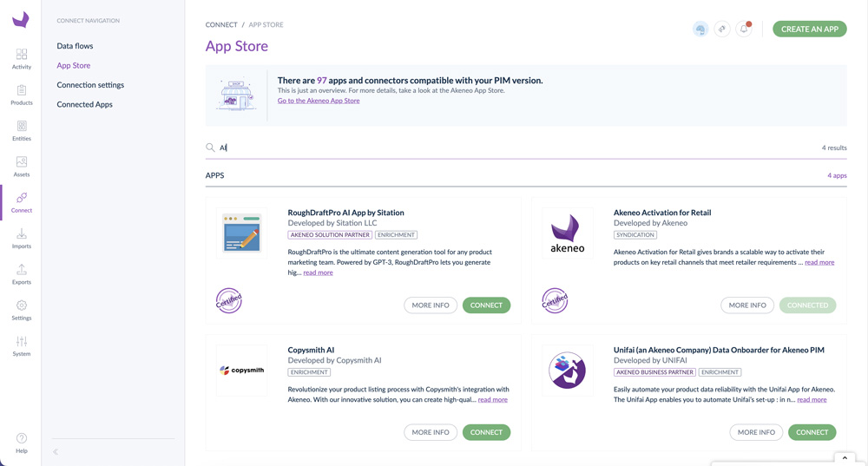The width and height of the screenshot is (868, 466).
Task: Collapse the Connect navigation panel
Action: pyautogui.click(x=56, y=451)
